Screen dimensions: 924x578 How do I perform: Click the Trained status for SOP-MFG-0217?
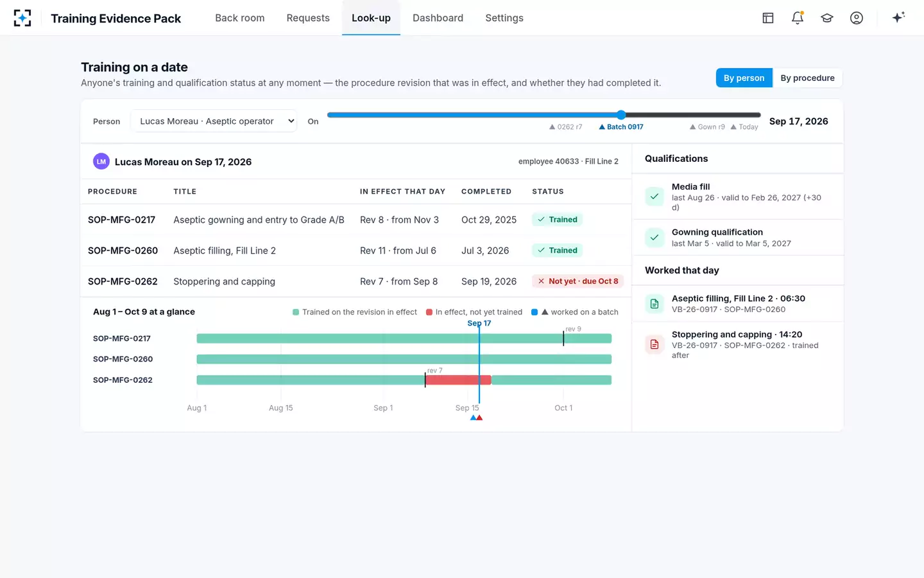558,220
